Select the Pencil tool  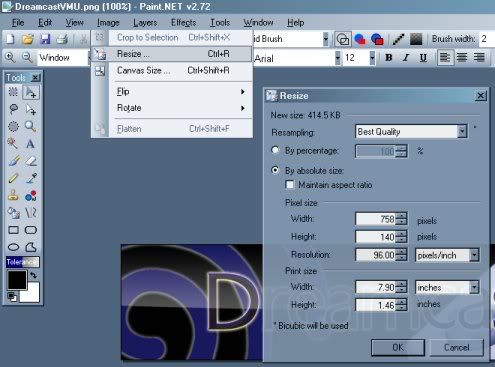point(13,178)
